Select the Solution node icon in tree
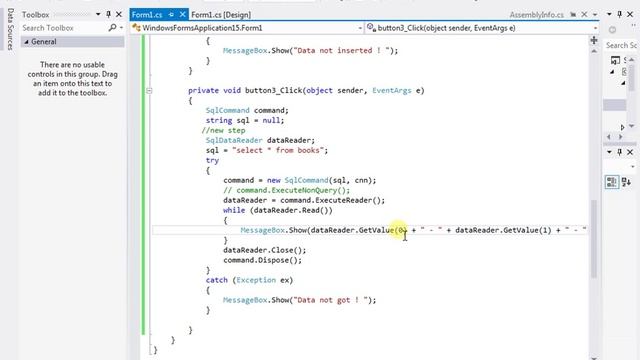The width and height of the screenshot is (640, 360). coord(615,60)
